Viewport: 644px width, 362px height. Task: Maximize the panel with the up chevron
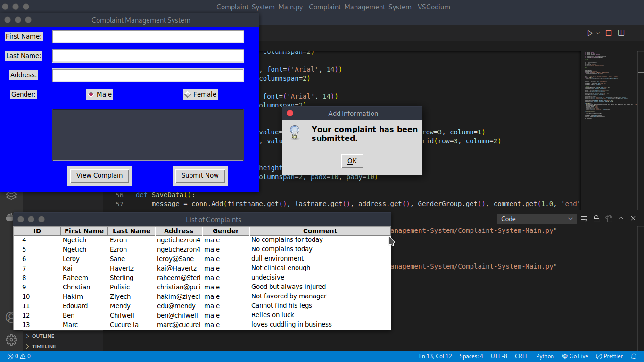(621, 219)
